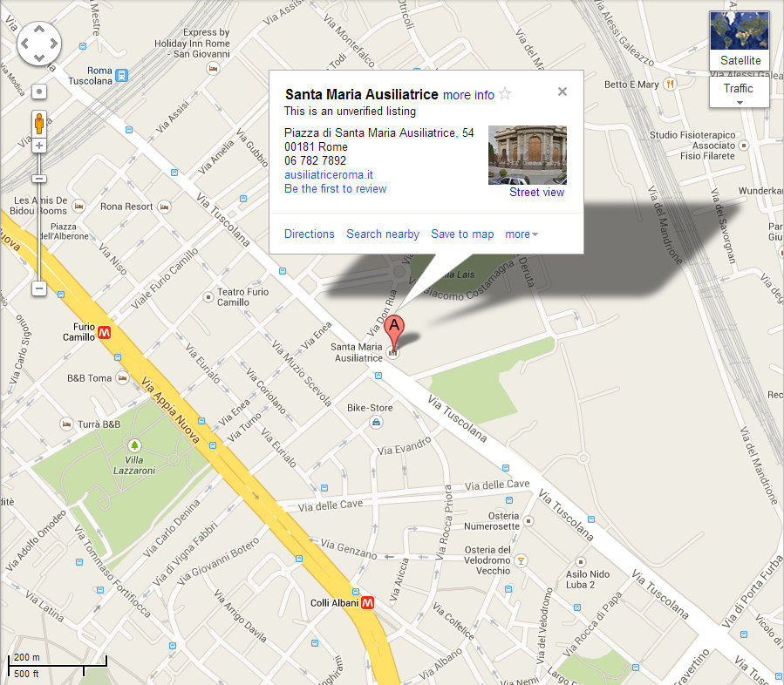Viewport: 784px width, 685px height.
Task: Click the Bike-Store shop icon
Action: [376, 423]
